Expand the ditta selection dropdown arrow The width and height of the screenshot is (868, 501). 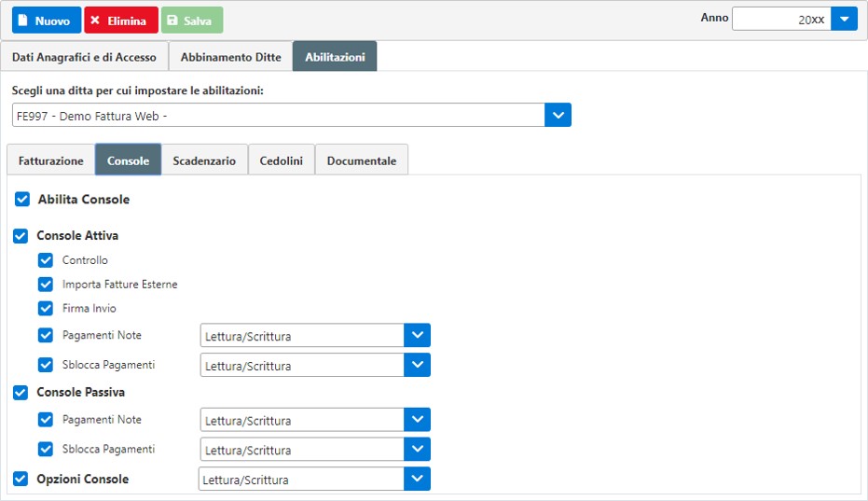pyautogui.click(x=558, y=116)
